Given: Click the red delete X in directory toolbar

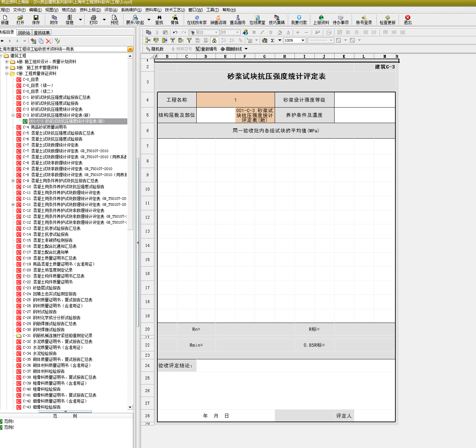Looking at the screenshot, I should [49, 41].
